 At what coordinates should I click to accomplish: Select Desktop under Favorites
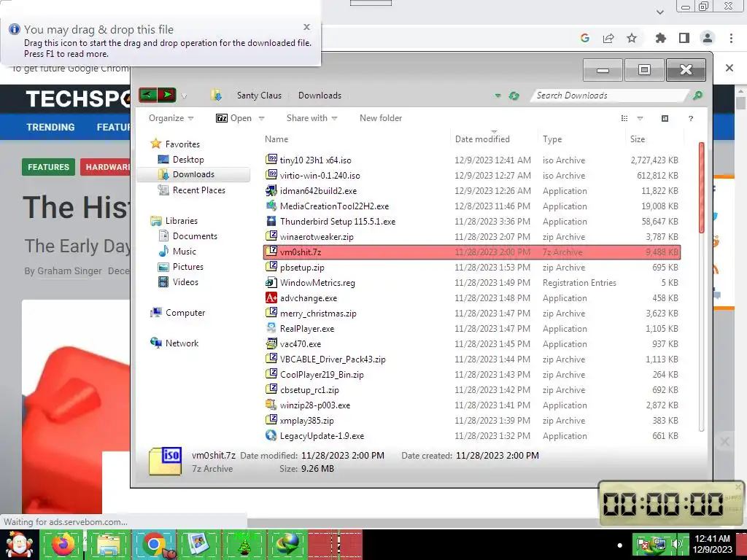(x=188, y=160)
